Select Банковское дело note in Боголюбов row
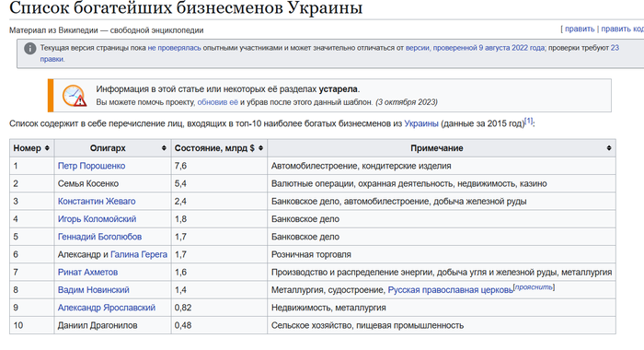This screenshot has width=644, height=350. click(305, 237)
